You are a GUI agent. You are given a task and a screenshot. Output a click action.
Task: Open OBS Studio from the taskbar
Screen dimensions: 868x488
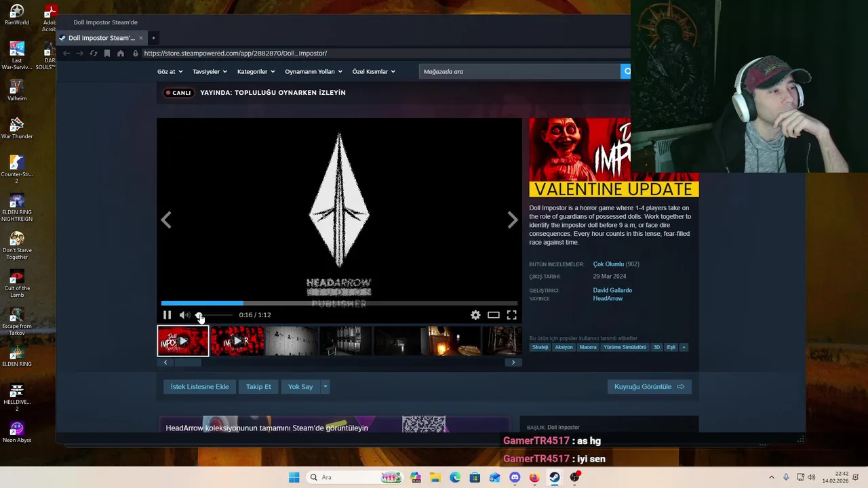575,477
